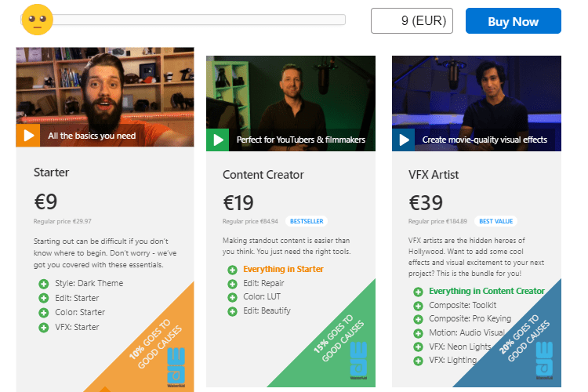Click the plus icon beside Style: Dark Theme
The height and width of the screenshot is (392, 588).
click(x=44, y=284)
